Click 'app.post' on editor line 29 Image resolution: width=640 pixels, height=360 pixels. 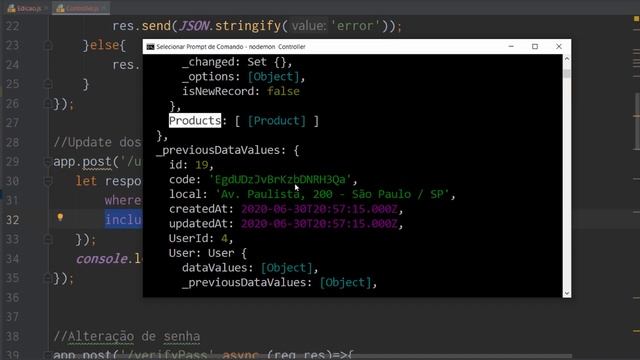point(82,162)
